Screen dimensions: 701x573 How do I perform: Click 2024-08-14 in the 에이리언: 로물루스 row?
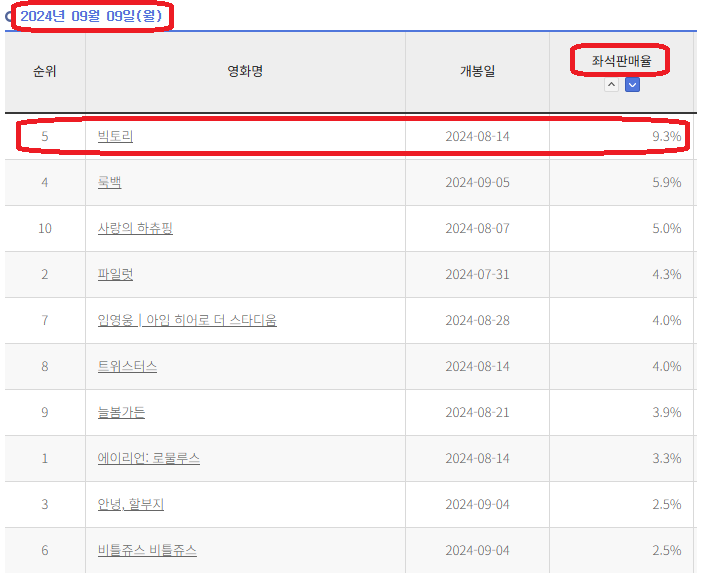point(477,458)
